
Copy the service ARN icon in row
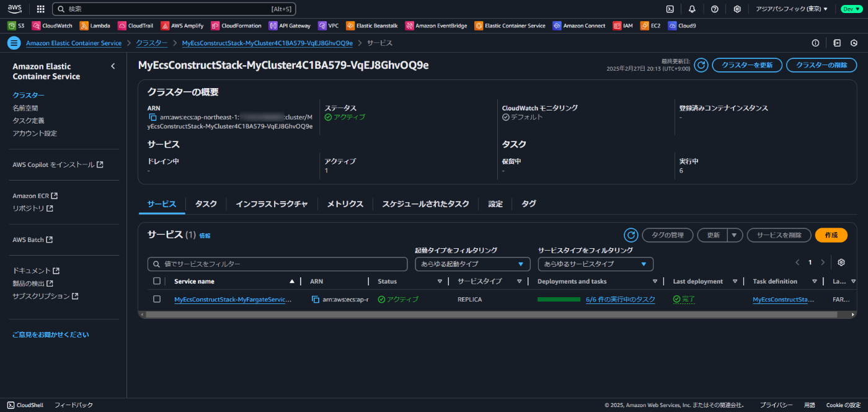(x=316, y=299)
